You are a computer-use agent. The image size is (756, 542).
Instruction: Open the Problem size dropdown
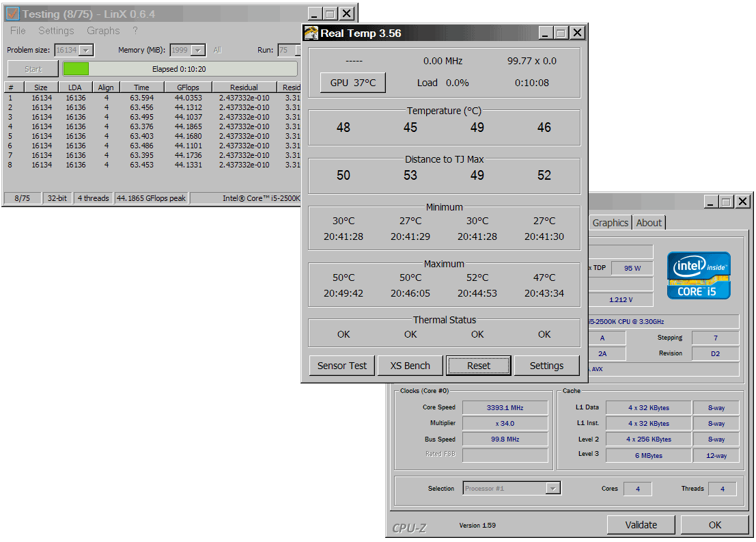click(x=86, y=50)
